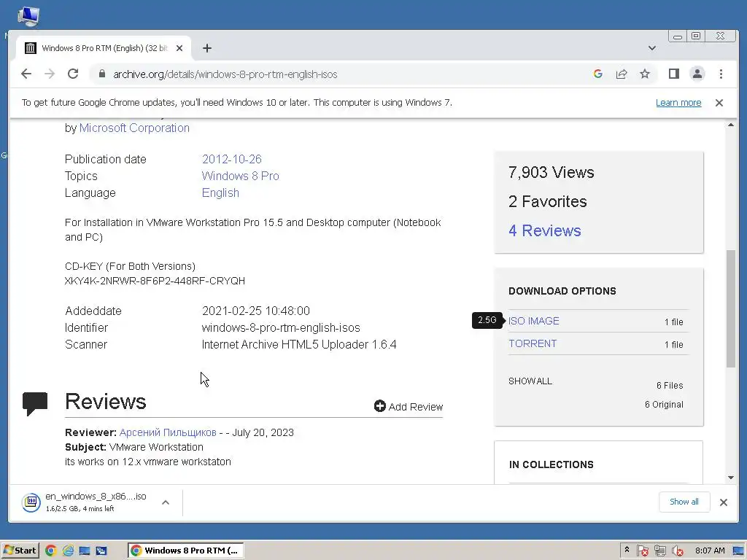Click the 2021-02-25 10:48:00 added date
The width and height of the screenshot is (747, 560).
click(256, 311)
